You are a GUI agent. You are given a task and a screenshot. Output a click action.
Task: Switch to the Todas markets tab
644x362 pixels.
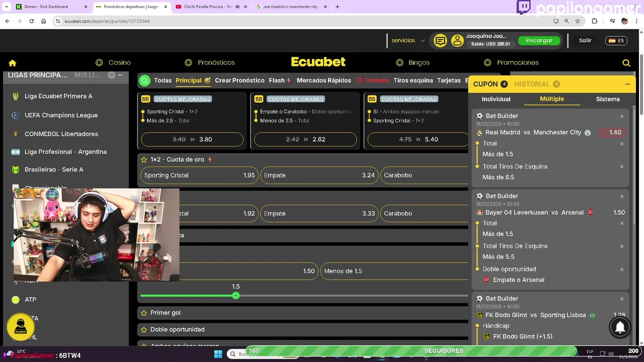(x=163, y=80)
